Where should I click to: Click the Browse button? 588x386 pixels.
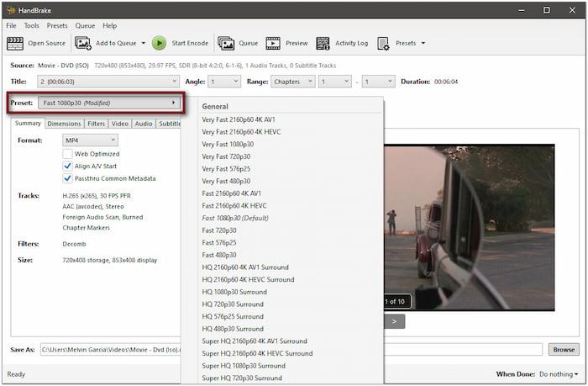tap(564, 350)
